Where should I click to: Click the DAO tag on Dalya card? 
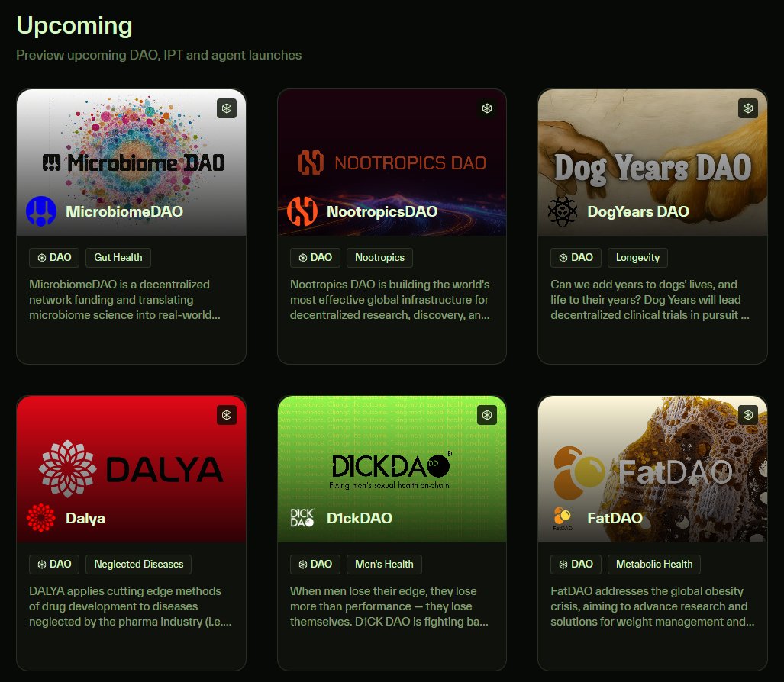(54, 564)
